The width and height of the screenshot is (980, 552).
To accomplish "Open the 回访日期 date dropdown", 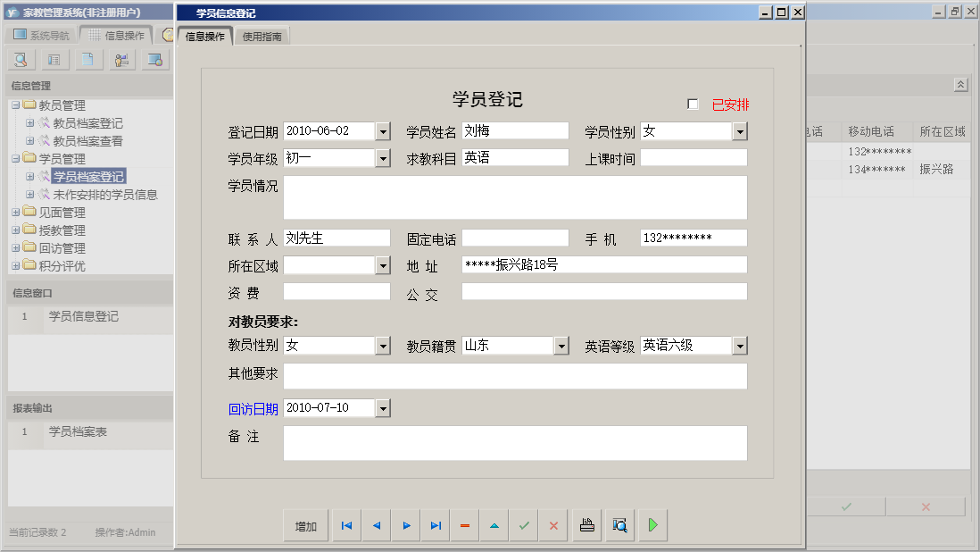I will click(x=383, y=407).
